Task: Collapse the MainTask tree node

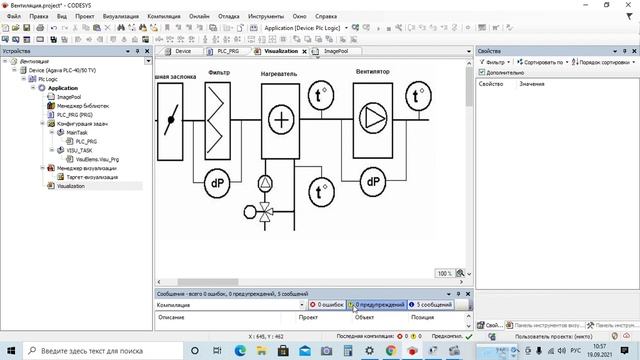Action: (52, 132)
